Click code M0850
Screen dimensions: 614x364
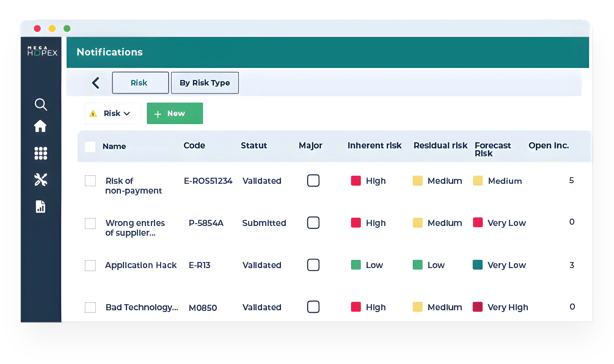click(203, 308)
